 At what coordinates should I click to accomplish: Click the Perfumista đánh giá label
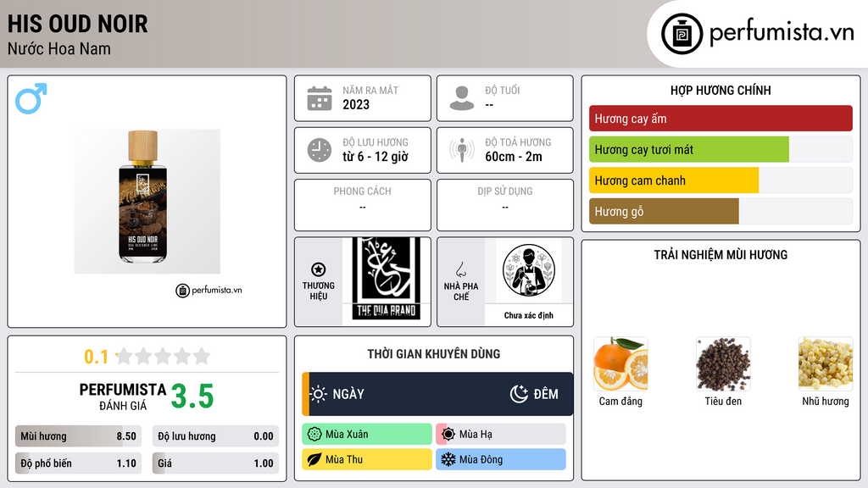pyautogui.click(x=123, y=396)
